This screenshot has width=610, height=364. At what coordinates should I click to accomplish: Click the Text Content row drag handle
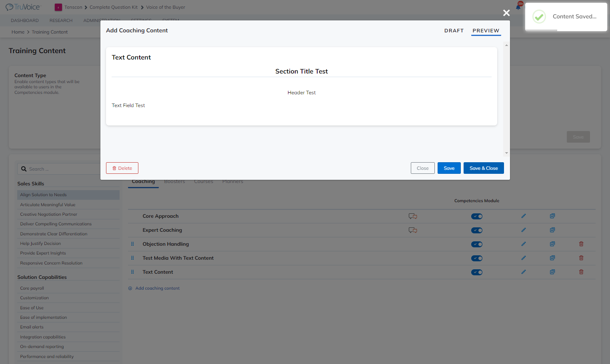pos(132,272)
